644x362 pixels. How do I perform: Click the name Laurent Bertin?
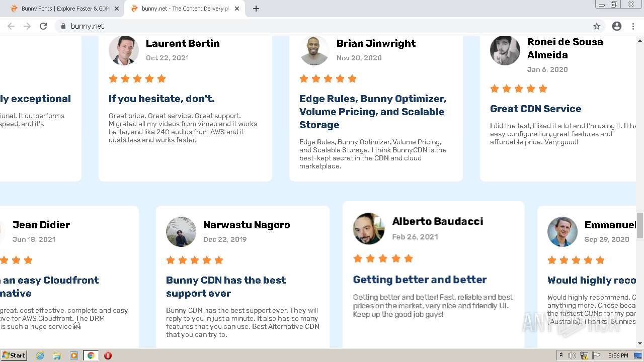[x=183, y=43]
